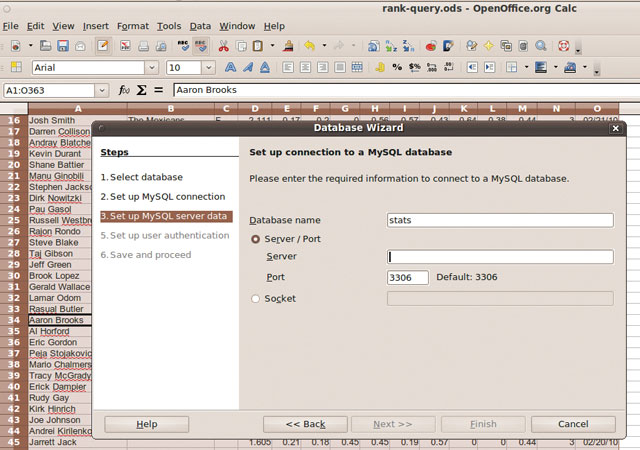
Task: Click Increase Indent icon
Action: tap(489, 67)
